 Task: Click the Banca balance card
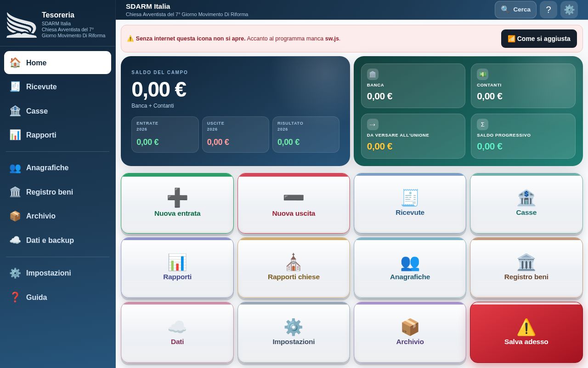pos(413,86)
